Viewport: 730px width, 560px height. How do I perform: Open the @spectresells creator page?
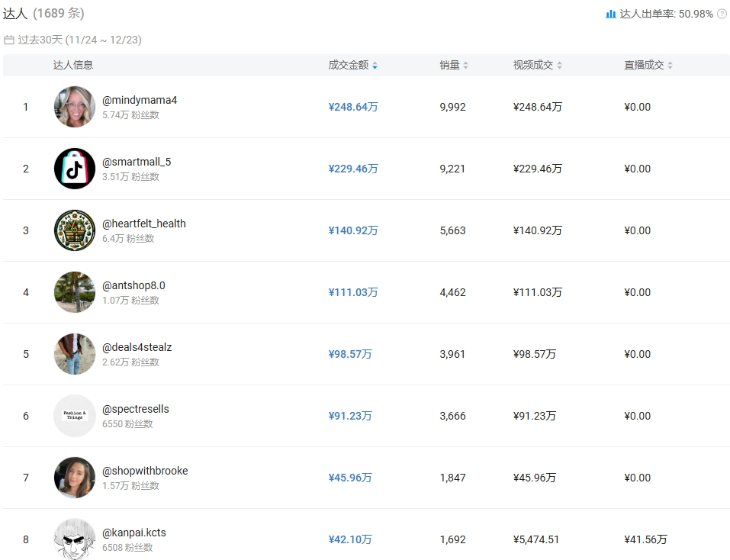[136, 409]
